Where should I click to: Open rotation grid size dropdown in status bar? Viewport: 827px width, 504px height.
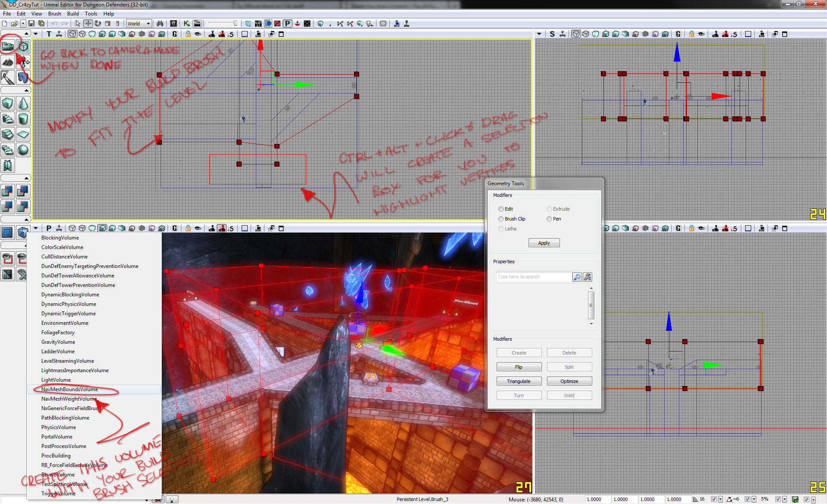(x=754, y=499)
